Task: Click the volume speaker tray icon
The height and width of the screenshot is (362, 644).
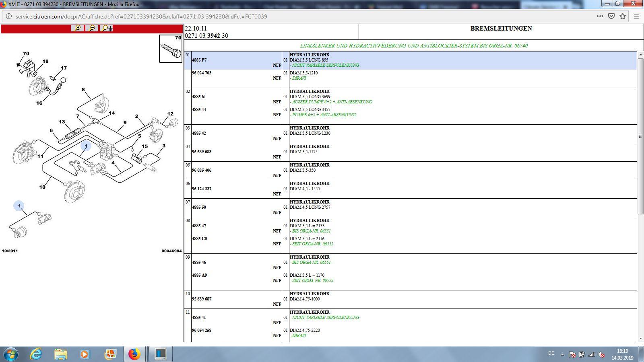Action: tap(601, 354)
